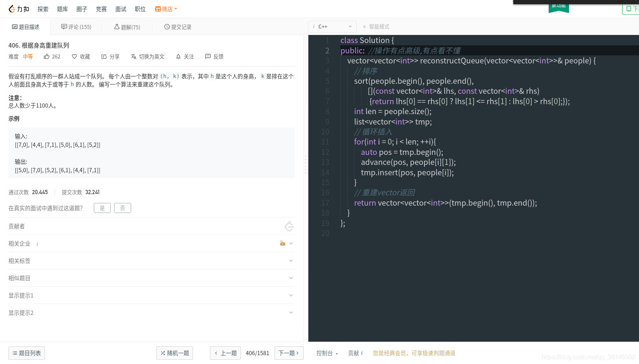
Task: Expand 显示提示1 hint
Action: point(291,295)
